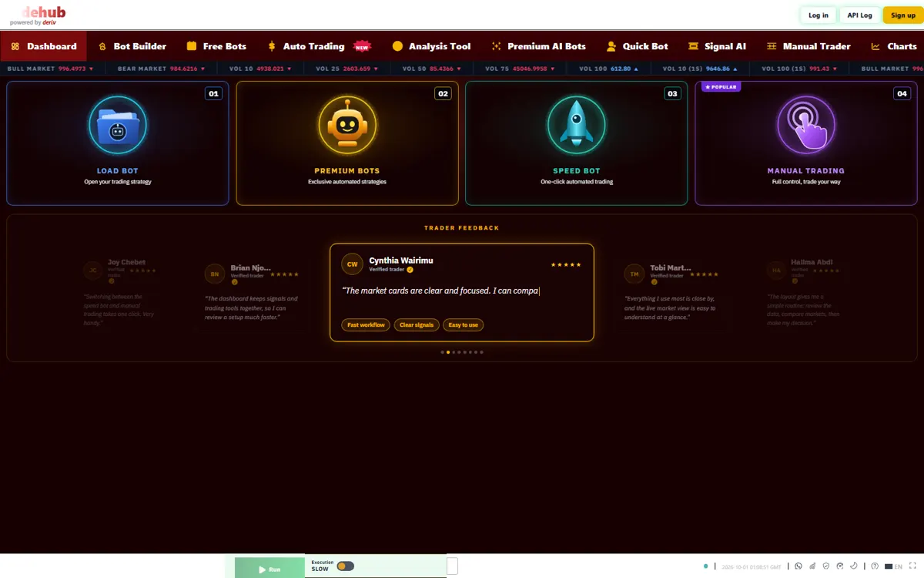Click the green network status dot
The height and width of the screenshot is (578, 924).
pos(705,566)
